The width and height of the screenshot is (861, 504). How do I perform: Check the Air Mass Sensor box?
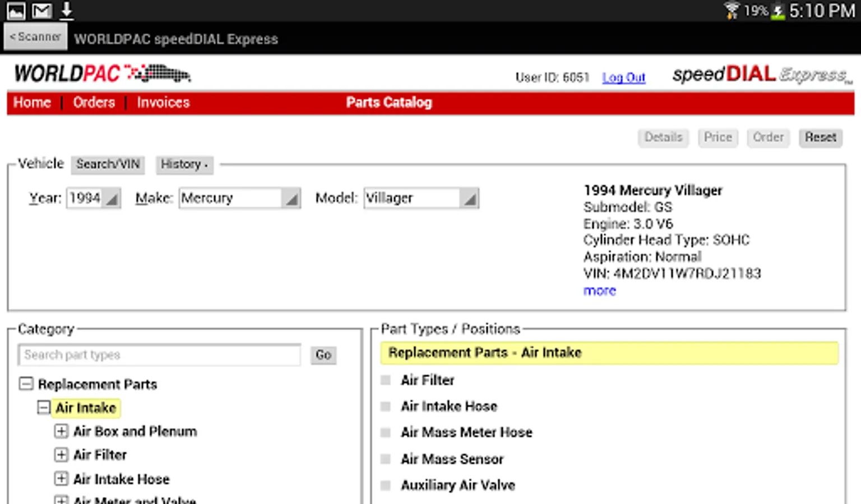pos(386,459)
